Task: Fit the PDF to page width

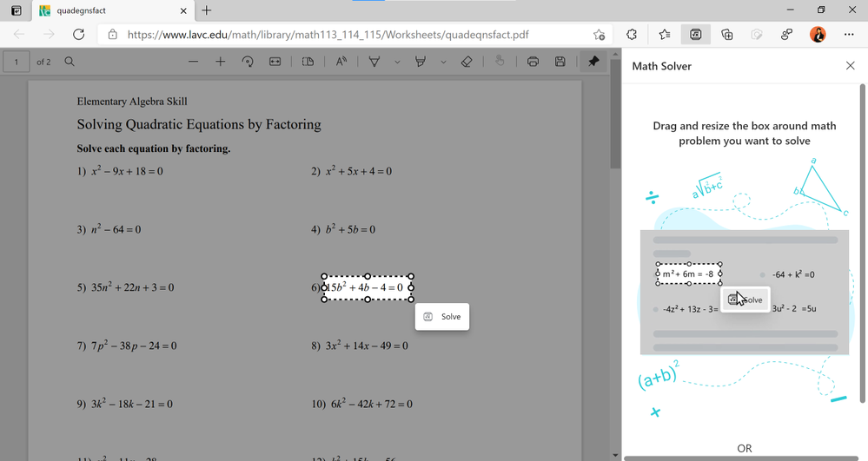Action: [x=275, y=62]
